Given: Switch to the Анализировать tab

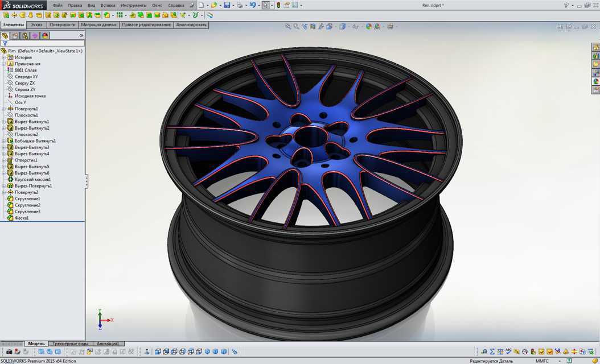Looking at the screenshot, I should (191, 25).
